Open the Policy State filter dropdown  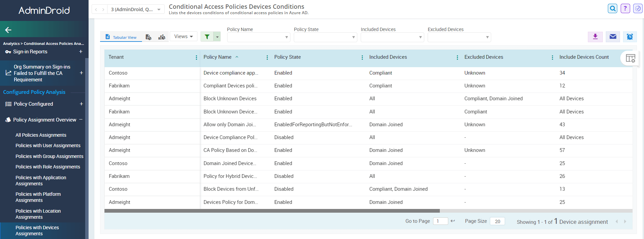click(326, 37)
